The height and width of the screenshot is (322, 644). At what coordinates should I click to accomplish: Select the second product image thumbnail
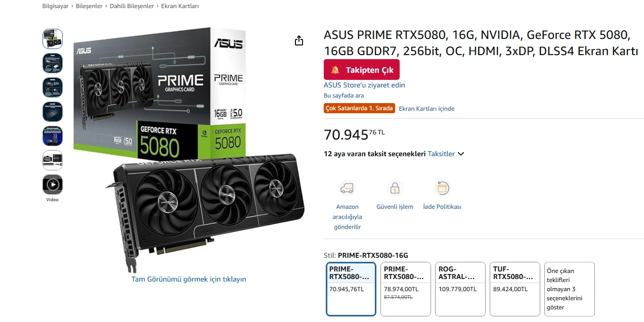click(x=53, y=63)
